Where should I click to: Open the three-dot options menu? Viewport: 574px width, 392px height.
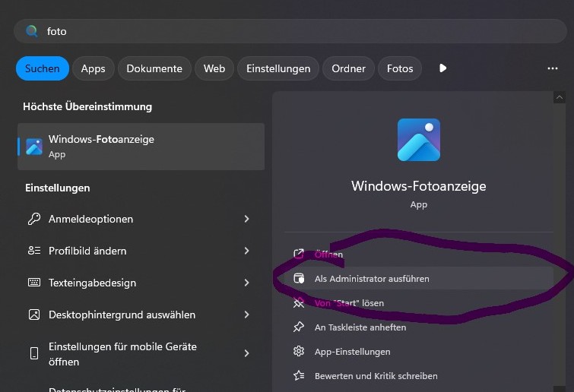(553, 68)
